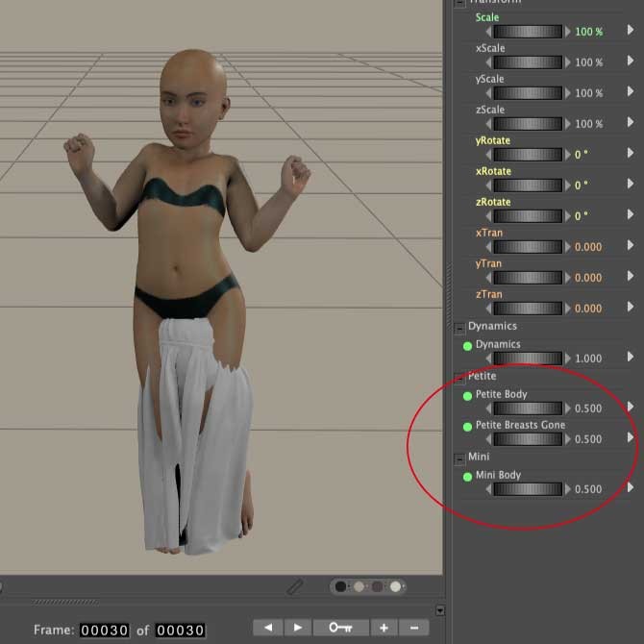Toggle the green dot beside Petite Body
Image resolution: width=644 pixels, height=644 pixels.
[468, 395]
